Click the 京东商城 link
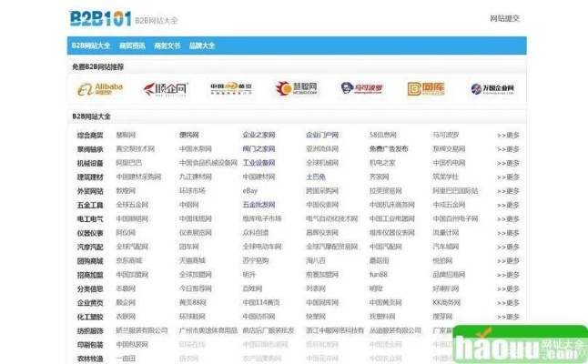588x364 pixels. [128, 260]
